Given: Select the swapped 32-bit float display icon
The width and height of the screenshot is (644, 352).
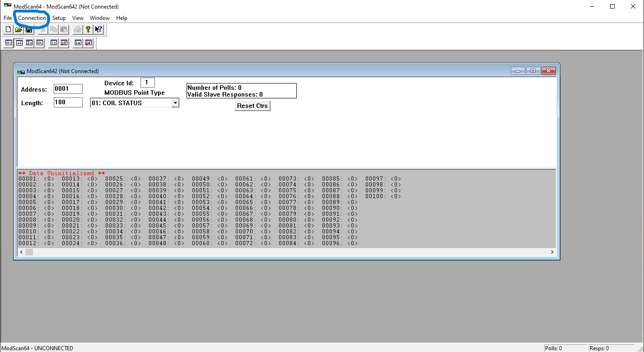Looking at the screenshot, I should click(x=64, y=43).
